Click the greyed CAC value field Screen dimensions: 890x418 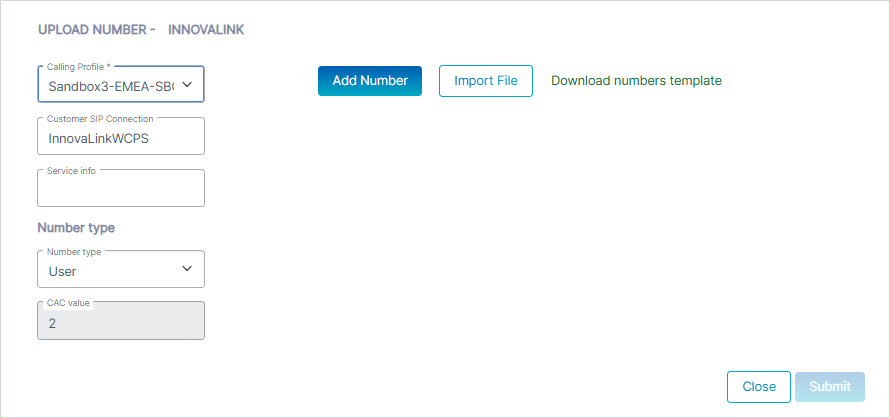[120, 324]
